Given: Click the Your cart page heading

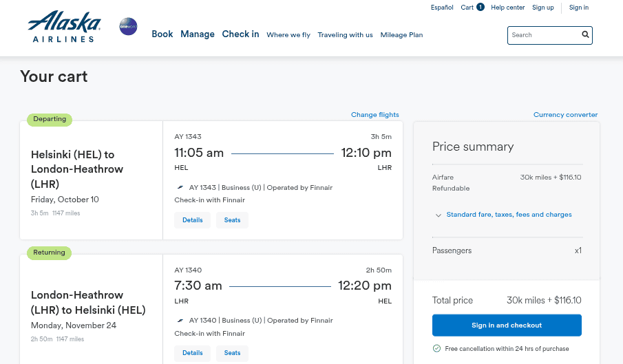Looking at the screenshot, I should (x=54, y=76).
